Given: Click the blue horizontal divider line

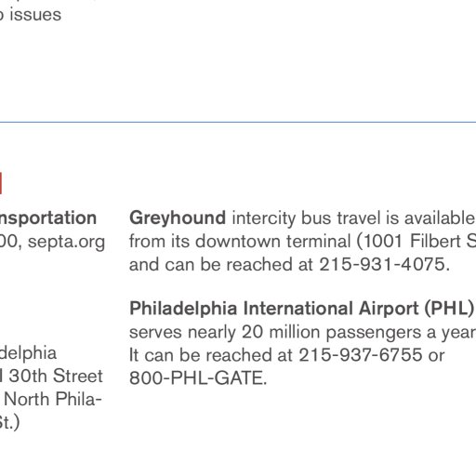Looking at the screenshot, I should [x=238, y=122].
